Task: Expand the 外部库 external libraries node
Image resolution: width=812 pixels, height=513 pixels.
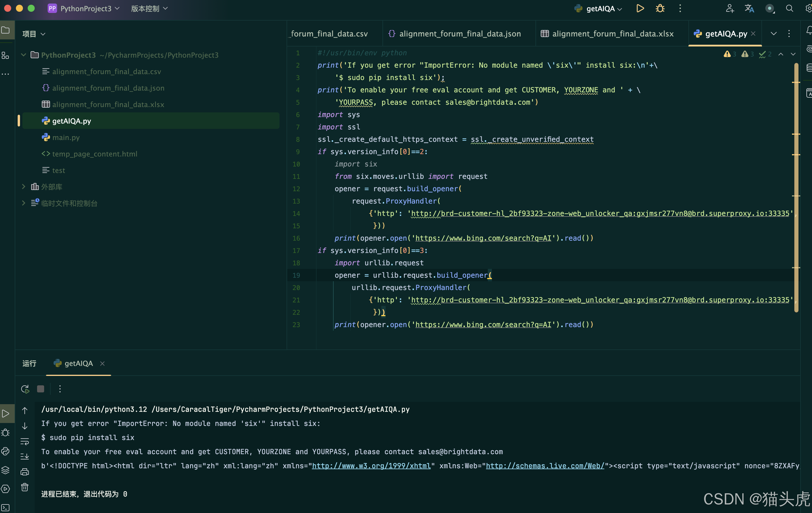Action: coord(24,186)
